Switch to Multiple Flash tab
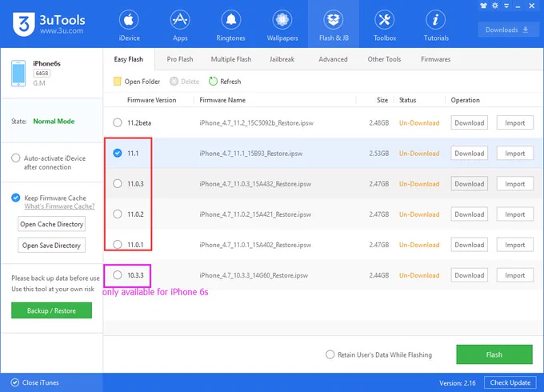This screenshot has width=544, height=392. click(231, 59)
